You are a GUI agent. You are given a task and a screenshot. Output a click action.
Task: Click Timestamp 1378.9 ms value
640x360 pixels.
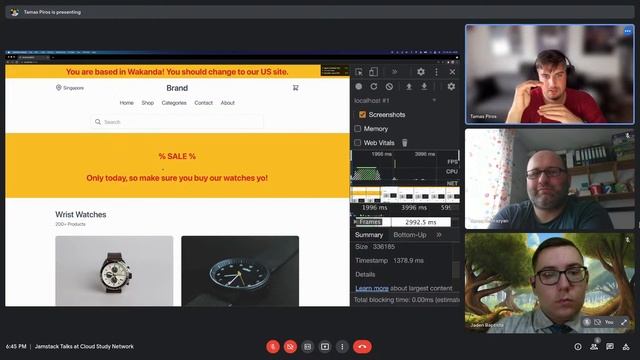(409, 260)
